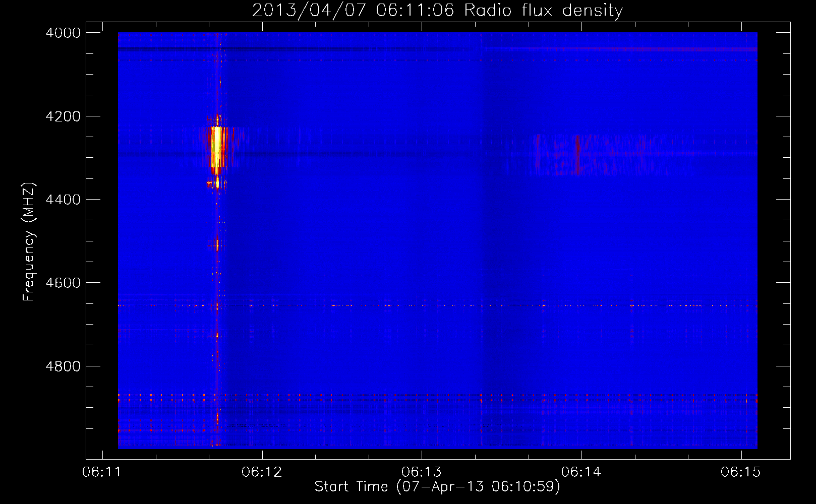Select the 4800 frequency tick label

(63, 366)
